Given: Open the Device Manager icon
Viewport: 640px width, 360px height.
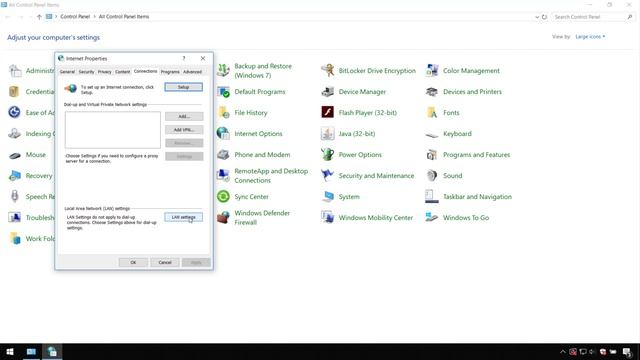Looking at the screenshot, I should point(327,92).
